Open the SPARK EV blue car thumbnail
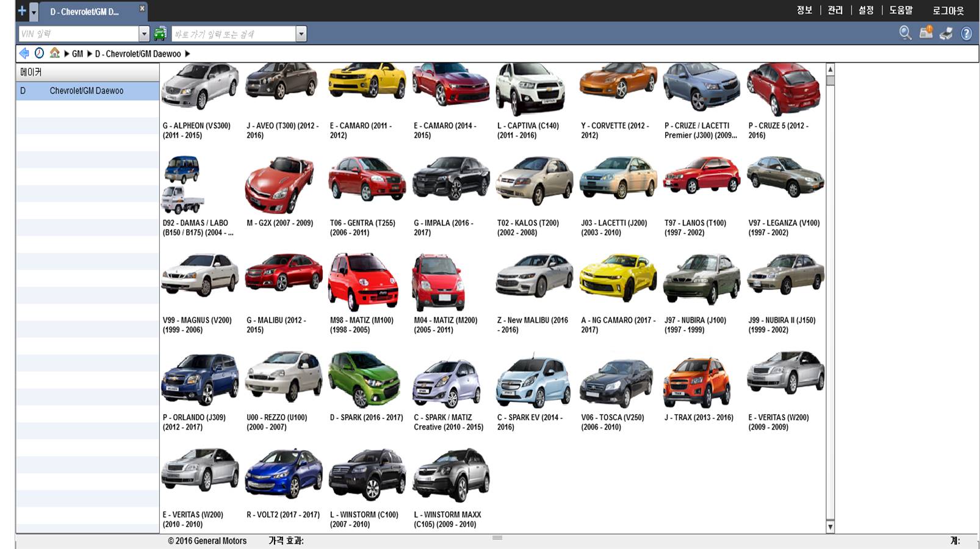The width and height of the screenshot is (980, 549). [x=533, y=381]
